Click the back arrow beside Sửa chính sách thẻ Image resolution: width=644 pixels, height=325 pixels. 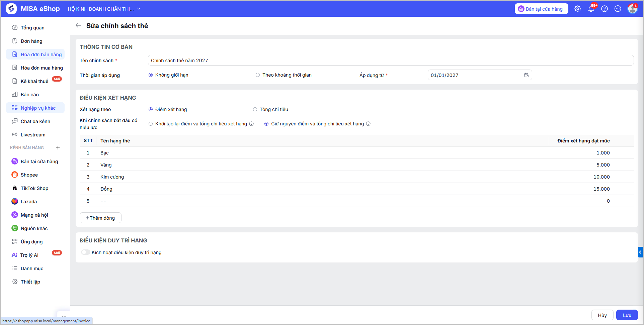(78, 25)
